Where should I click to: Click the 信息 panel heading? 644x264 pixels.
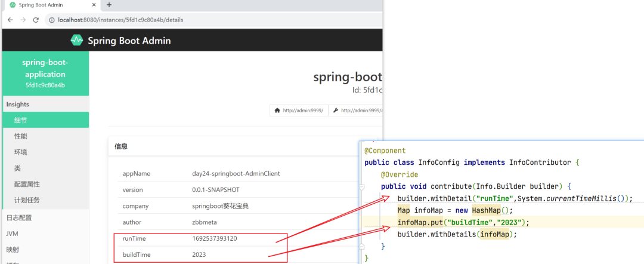pos(120,146)
